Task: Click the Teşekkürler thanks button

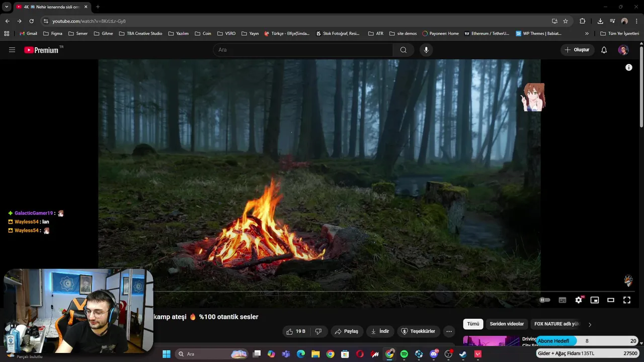Action: coord(418,331)
